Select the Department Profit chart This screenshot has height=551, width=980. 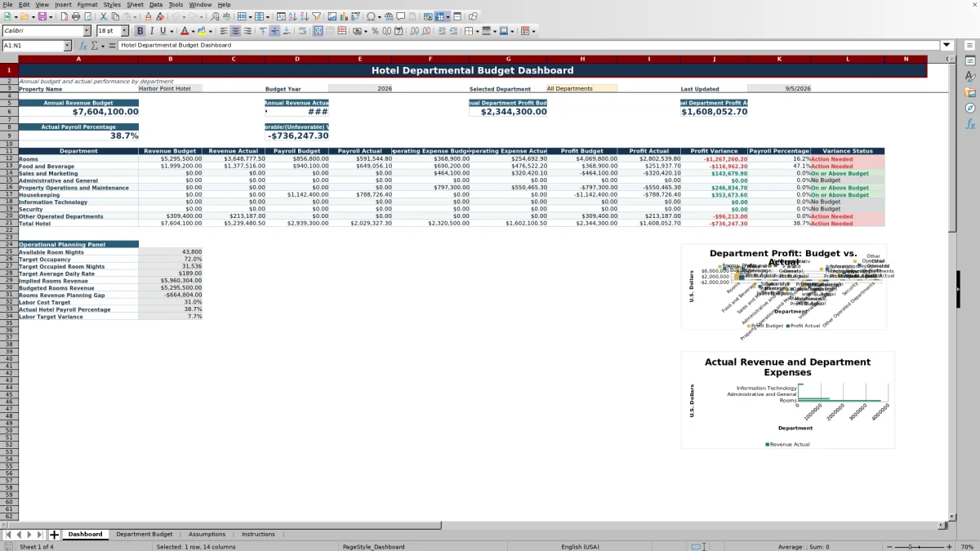[784, 287]
